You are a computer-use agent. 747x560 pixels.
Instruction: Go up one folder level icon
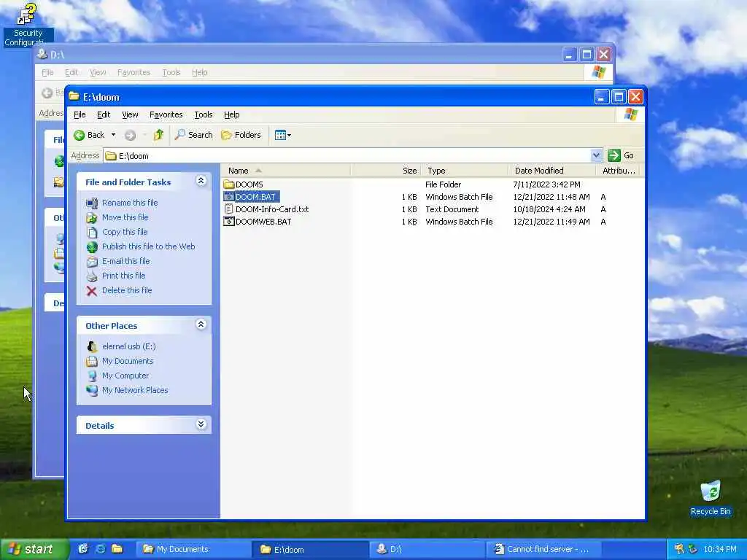(158, 135)
